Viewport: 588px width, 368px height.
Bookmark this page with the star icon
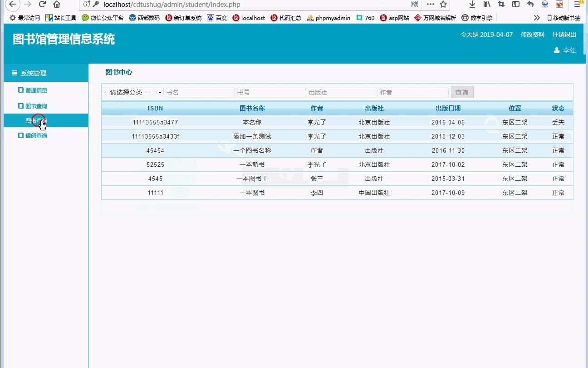[x=443, y=4]
